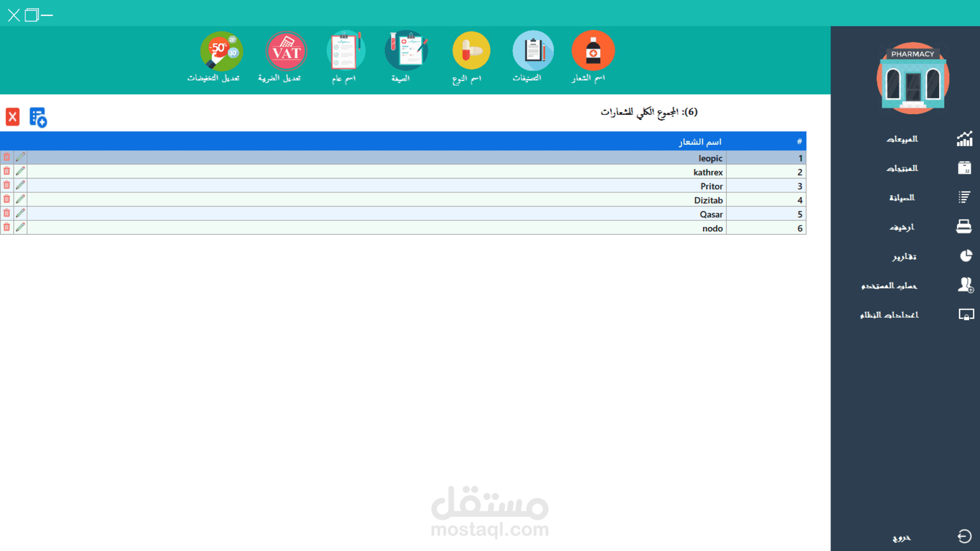Image resolution: width=980 pixels, height=551 pixels.
Task: Edit the kathrex row with pencil icon
Action: coord(20,171)
